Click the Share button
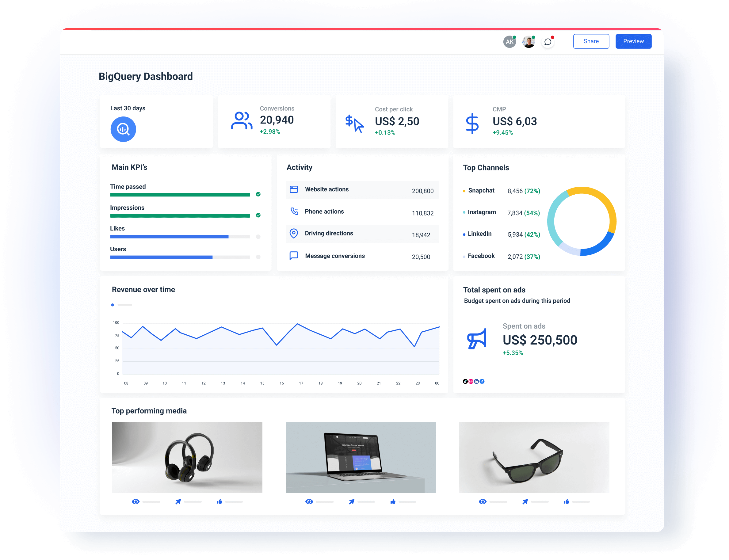Screen dimensions: 729x560 [x=591, y=41]
